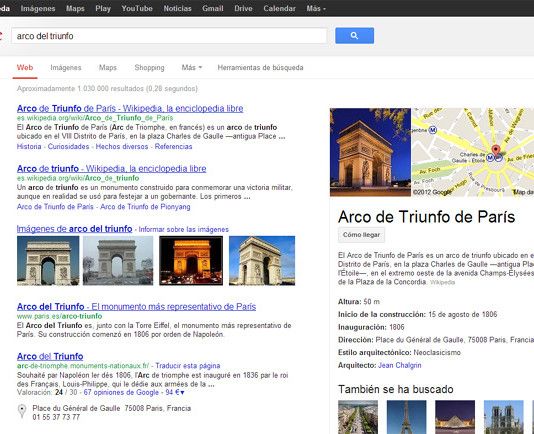Open Drive from the top bar
Image resolution: width=534 pixels, height=434 pixels.
[x=243, y=9]
